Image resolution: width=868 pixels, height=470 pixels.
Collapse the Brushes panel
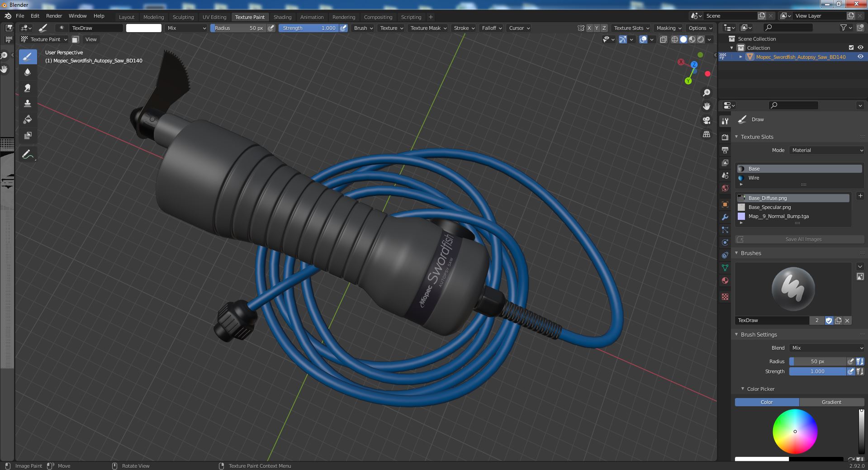(736, 253)
